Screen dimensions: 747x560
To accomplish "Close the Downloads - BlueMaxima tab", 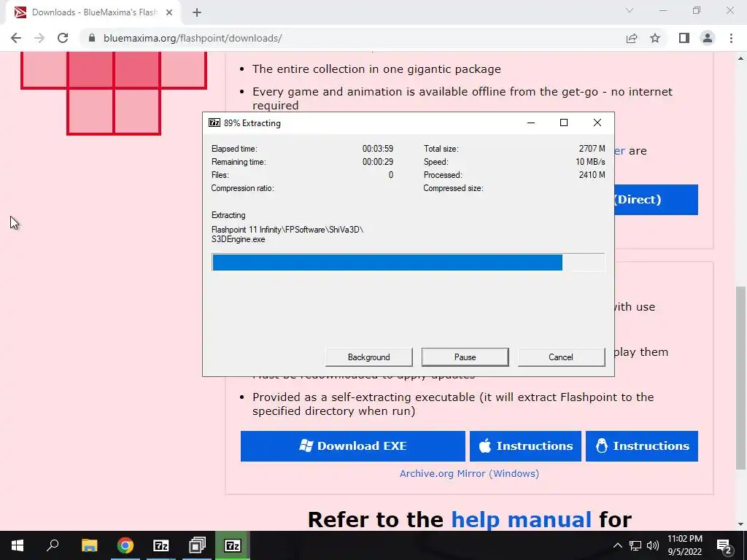I will point(169,12).
